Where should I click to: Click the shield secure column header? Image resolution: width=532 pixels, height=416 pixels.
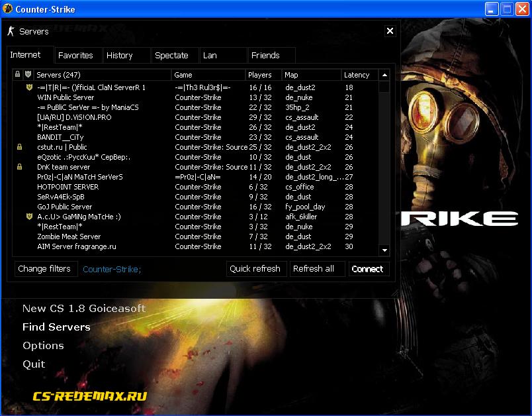tap(28, 74)
